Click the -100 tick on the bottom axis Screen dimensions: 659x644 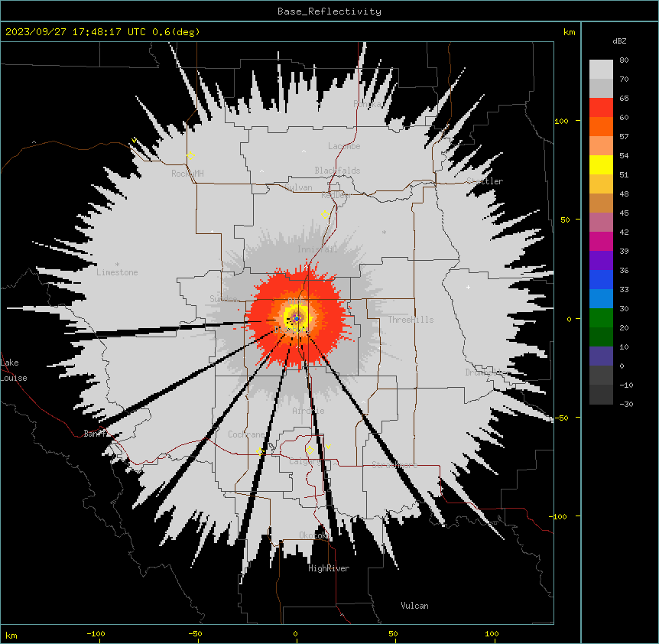pos(96,633)
